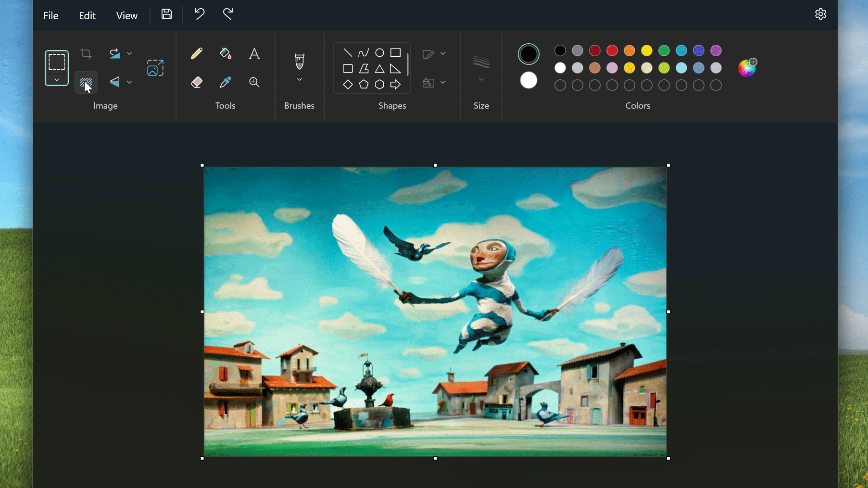Open the View menu
Image resolution: width=868 pixels, height=488 pixels.
(x=126, y=15)
